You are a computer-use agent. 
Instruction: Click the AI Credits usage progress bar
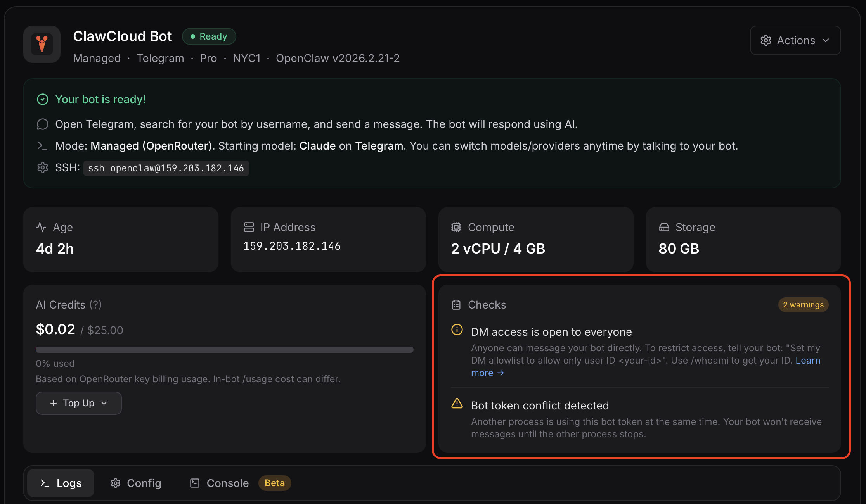pos(224,349)
